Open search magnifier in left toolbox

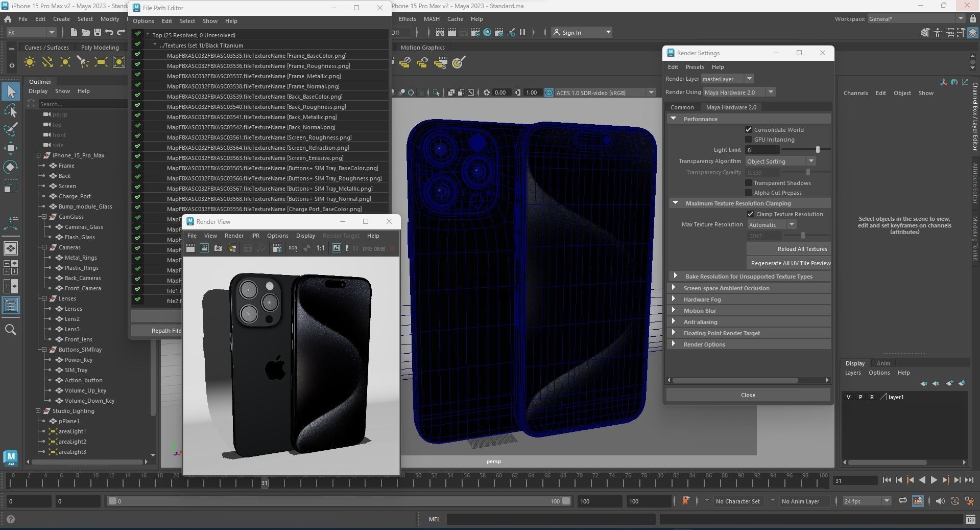point(11,330)
